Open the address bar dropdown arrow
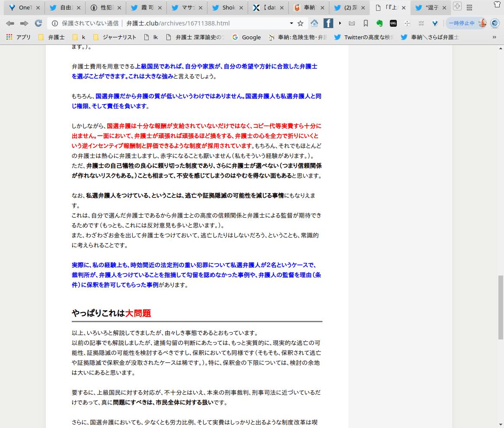The image size is (504, 428). coord(291,23)
